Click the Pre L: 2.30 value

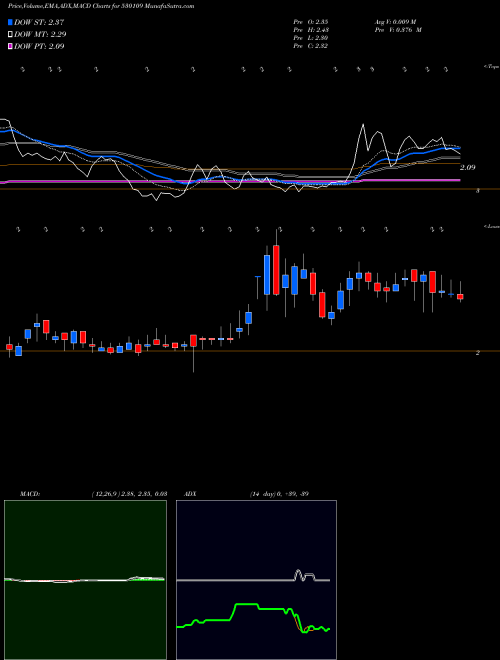click(311, 38)
